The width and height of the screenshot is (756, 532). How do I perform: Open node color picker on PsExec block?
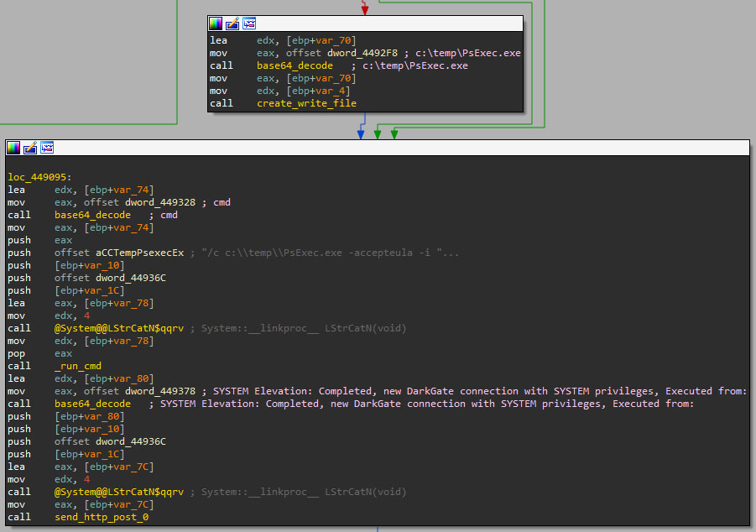[x=216, y=23]
